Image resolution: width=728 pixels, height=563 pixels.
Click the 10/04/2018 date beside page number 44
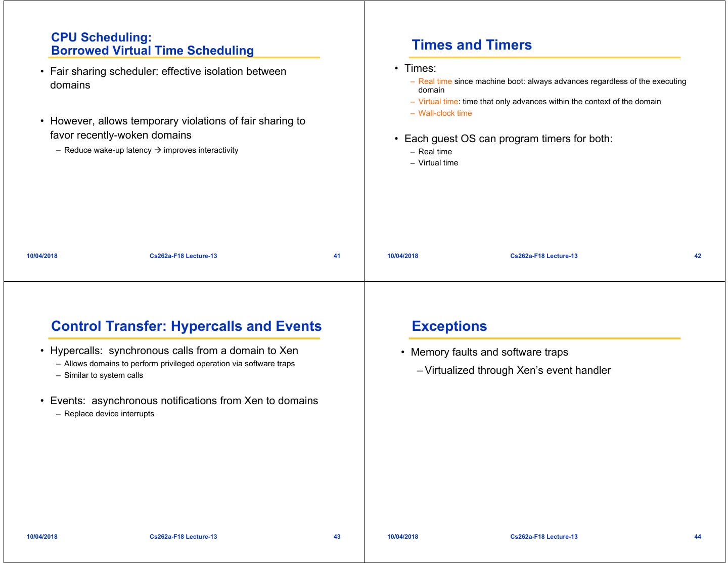[x=403, y=537]
